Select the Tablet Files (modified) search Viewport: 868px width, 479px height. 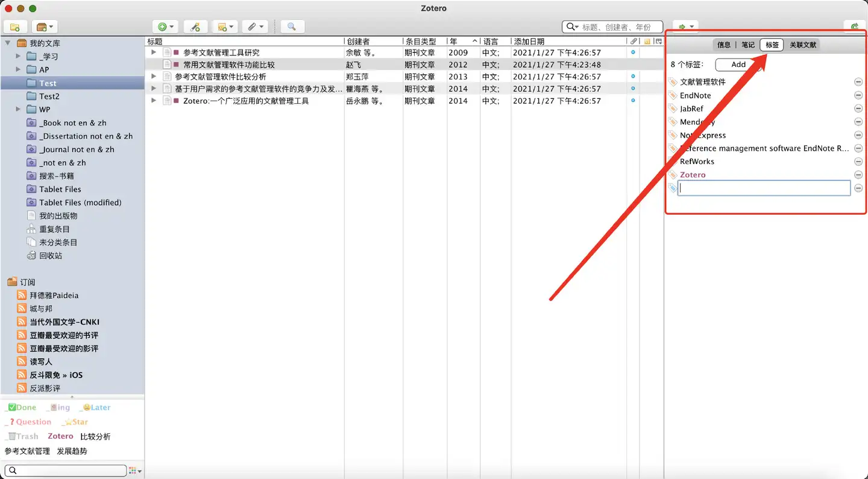point(80,203)
